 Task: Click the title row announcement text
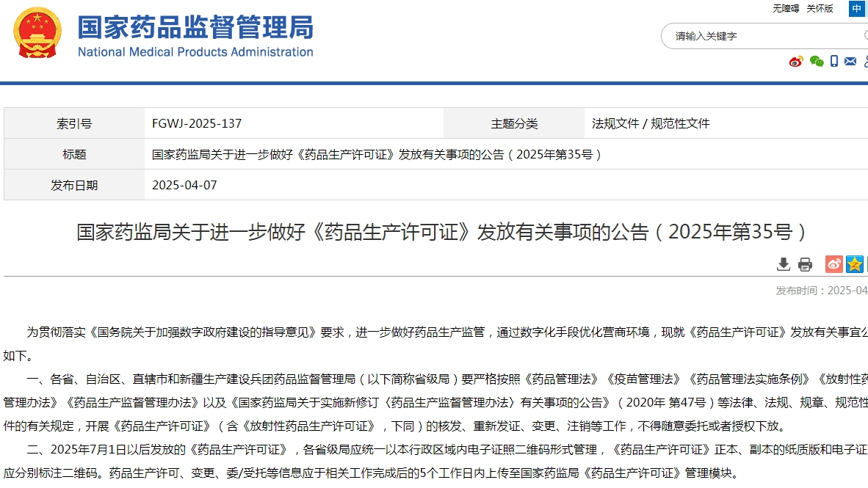(377, 154)
